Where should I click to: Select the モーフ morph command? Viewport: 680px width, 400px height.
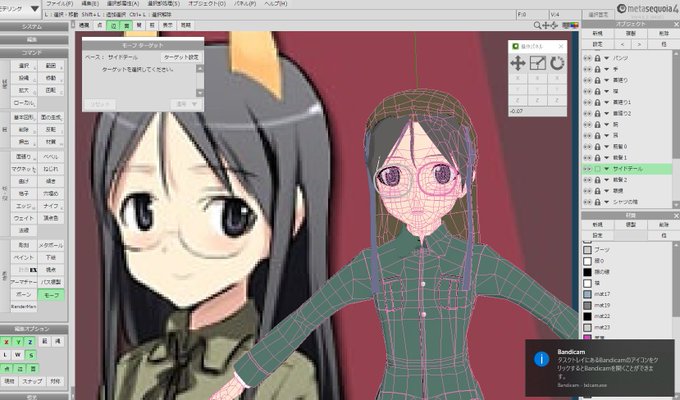pos(51,295)
